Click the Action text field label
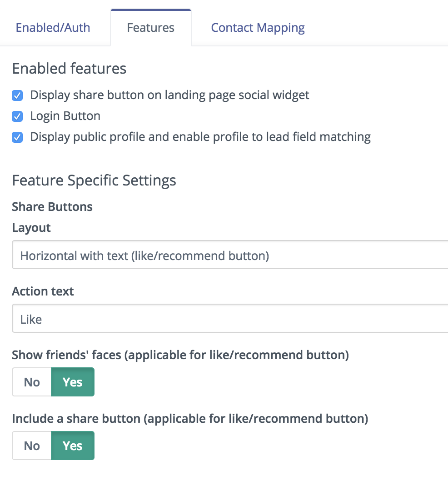 point(43,291)
